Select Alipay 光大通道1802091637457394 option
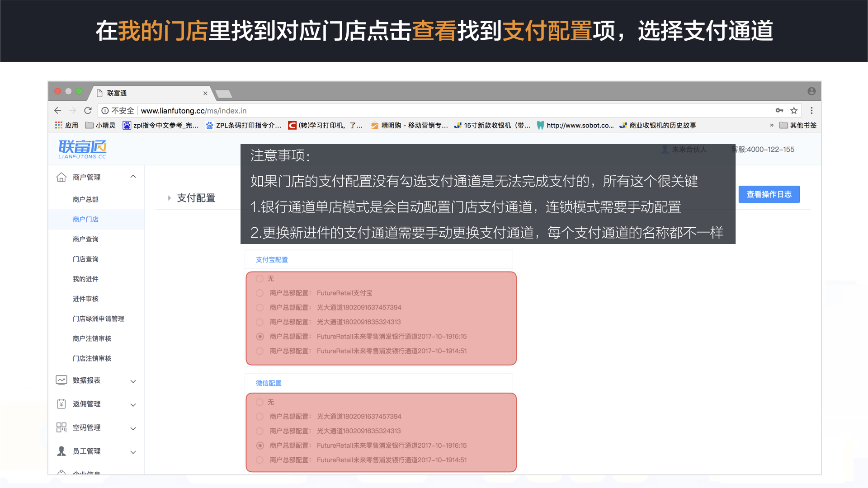Image resolution: width=868 pixels, height=488 pixels. [259, 307]
